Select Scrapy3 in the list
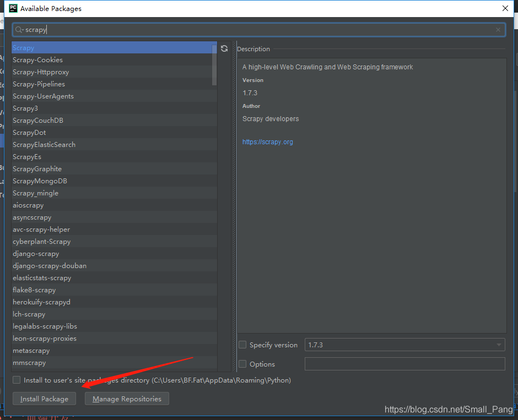518x420 pixels. point(114,108)
